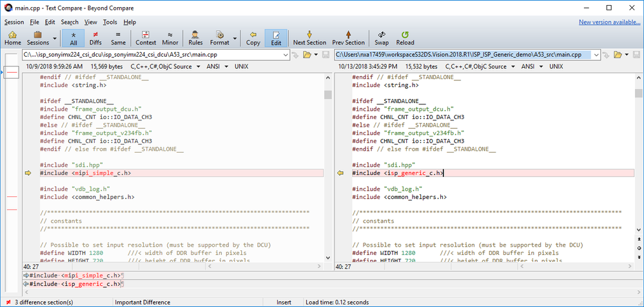The width and height of the screenshot is (644, 307).
Task: Open the left browse folder dropdown arrow
Action: pyautogui.click(x=316, y=55)
